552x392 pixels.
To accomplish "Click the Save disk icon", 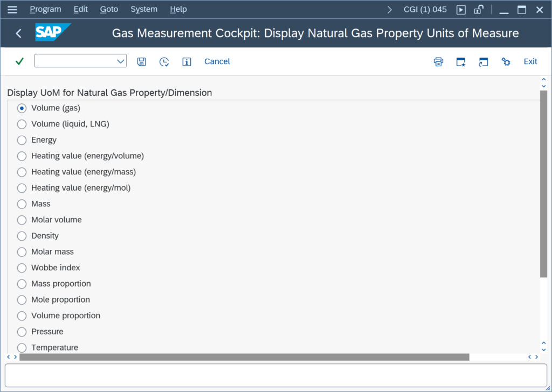I will click(x=142, y=61).
